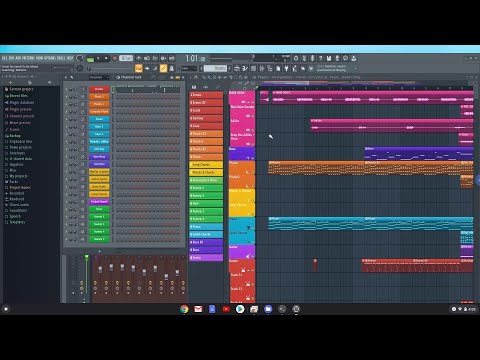Expand Plugin database folder
The image size is (480, 360).
tap(19, 102)
